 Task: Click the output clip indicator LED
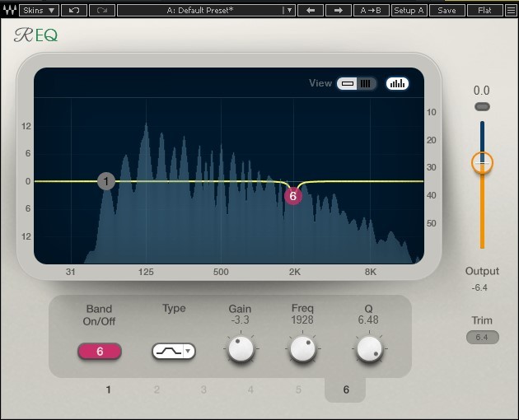point(482,106)
